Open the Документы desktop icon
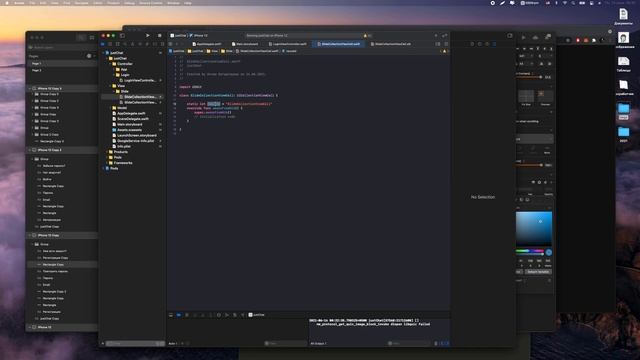Image resolution: width=640 pixels, height=360 pixels. [x=623, y=17]
